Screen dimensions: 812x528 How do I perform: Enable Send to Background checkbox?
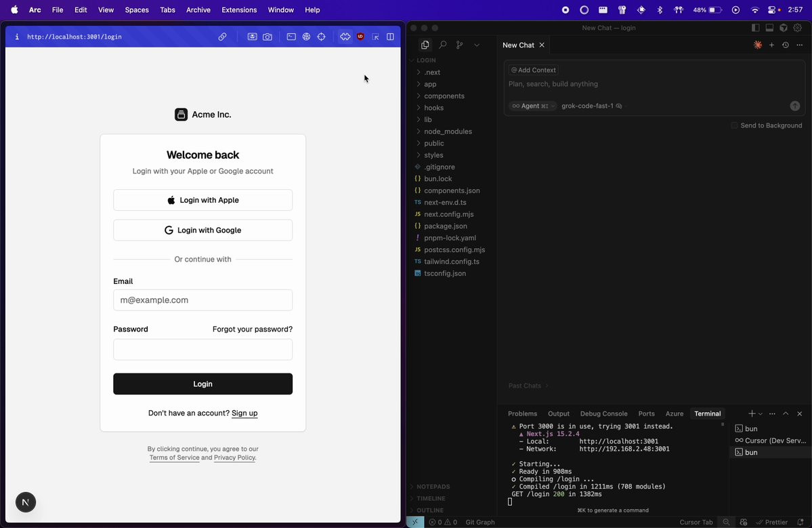click(x=734, y=125)
